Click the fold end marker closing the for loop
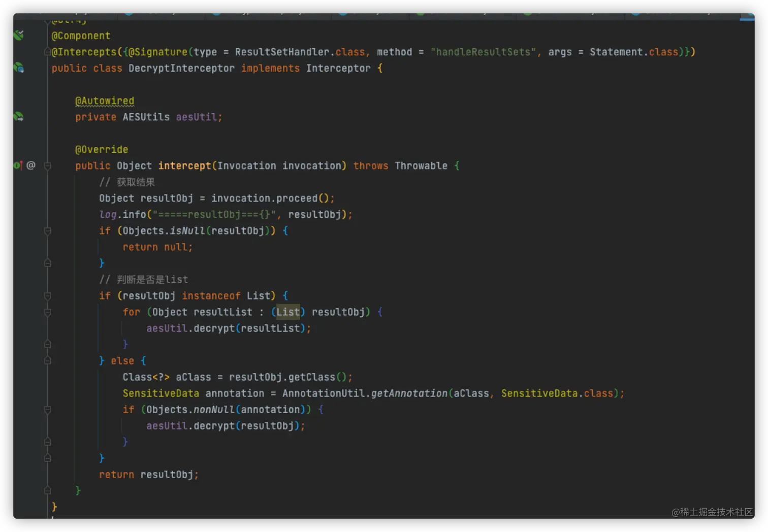This screenshot has height=532, width=768. [x=47, y=344]
